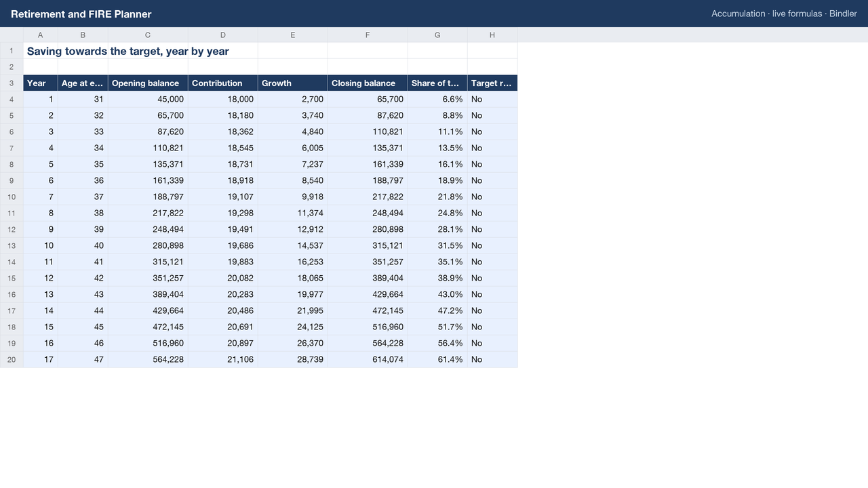
Task: Select closing balance cell 110,821 in year 3
Action: [x=368, y=131]
